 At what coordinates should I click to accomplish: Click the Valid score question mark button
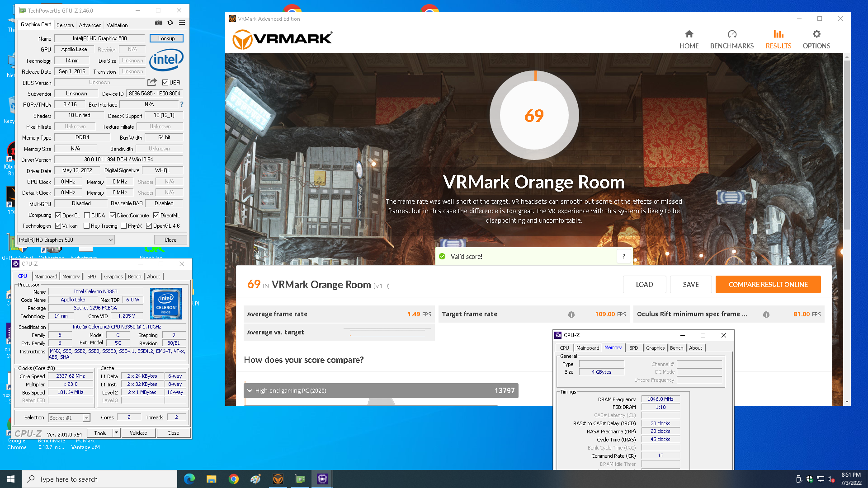623,256
